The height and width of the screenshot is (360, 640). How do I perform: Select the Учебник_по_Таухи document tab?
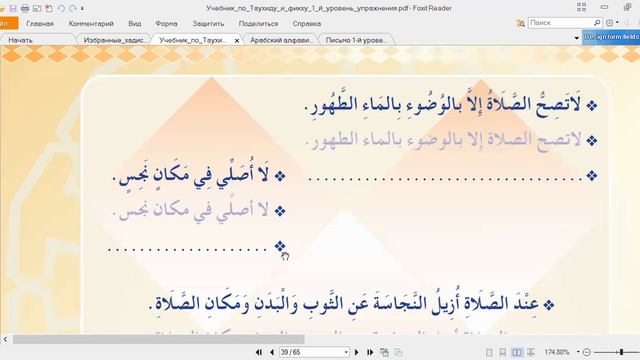192,40
